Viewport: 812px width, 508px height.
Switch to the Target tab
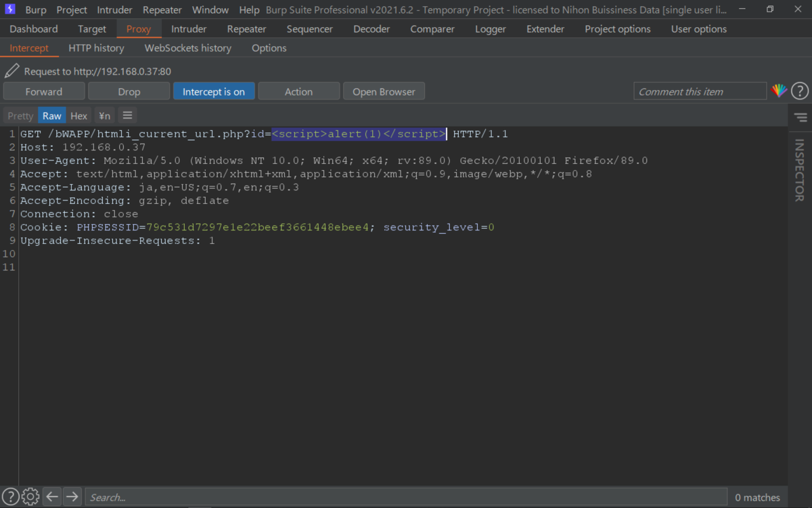(x=92, y=29)
